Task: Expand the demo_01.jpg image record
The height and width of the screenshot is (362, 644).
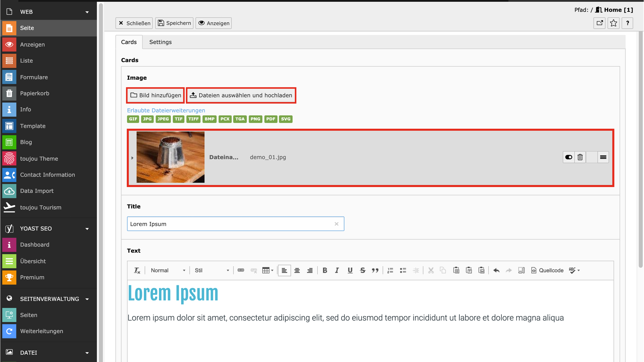Action: coord(132,158)
